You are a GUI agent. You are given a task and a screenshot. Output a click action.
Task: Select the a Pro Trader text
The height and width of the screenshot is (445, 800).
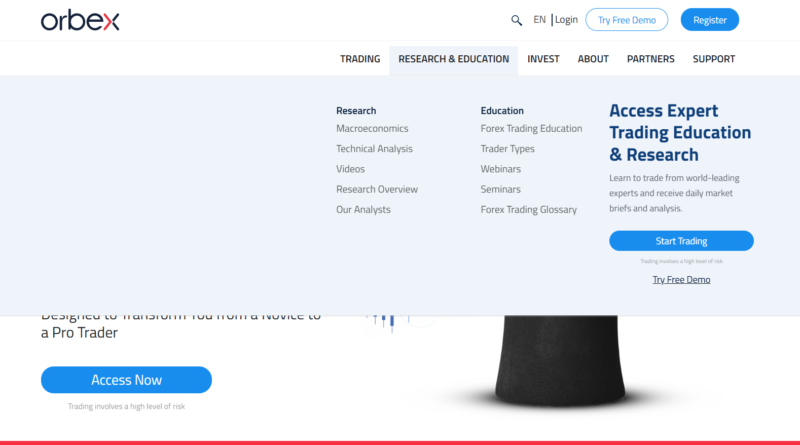point(79,333)
